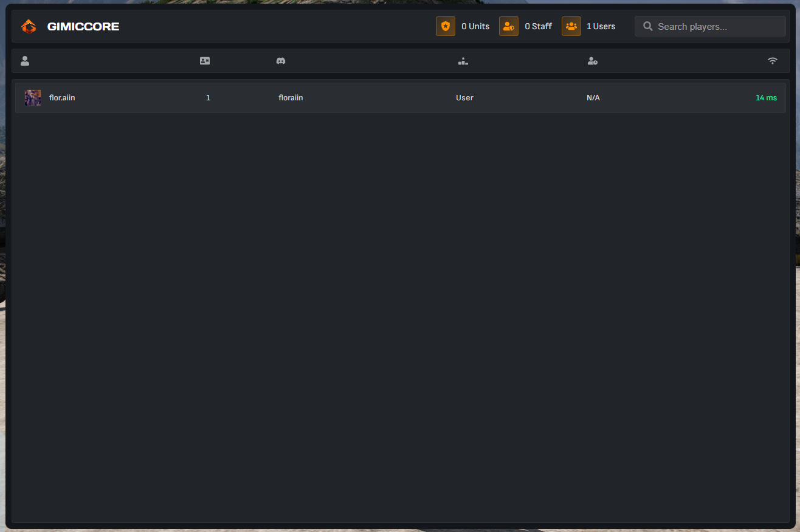
Task: Click the GIMICCORE title text
Action: pos(83,27)
